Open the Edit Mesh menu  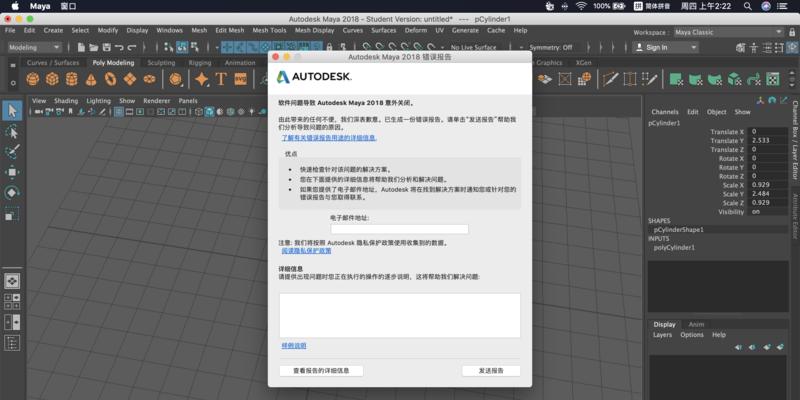click(x=230, y=31)
